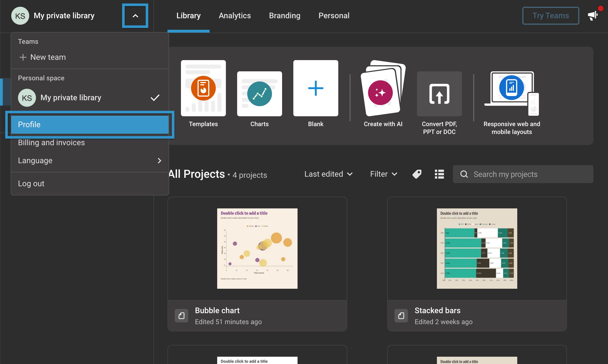Switch projects to list view
The width and height of the screenshot is (608, 364).
(439, 174)
